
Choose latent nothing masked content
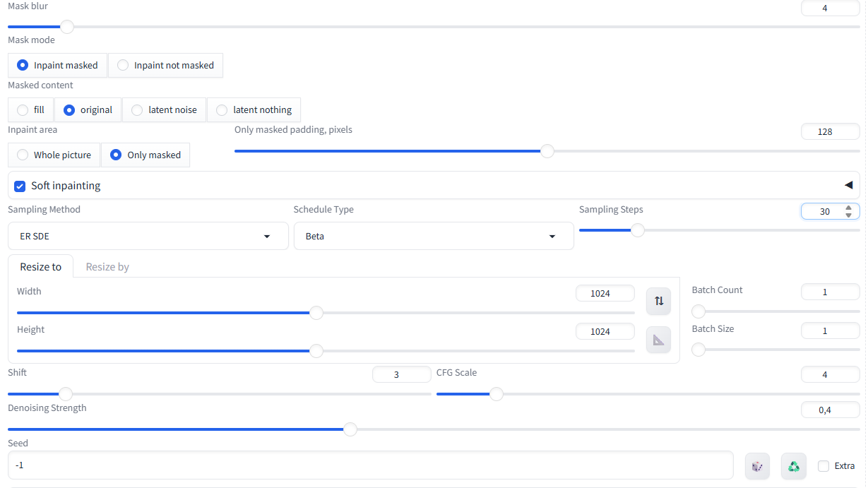click(x=254, y=109)
